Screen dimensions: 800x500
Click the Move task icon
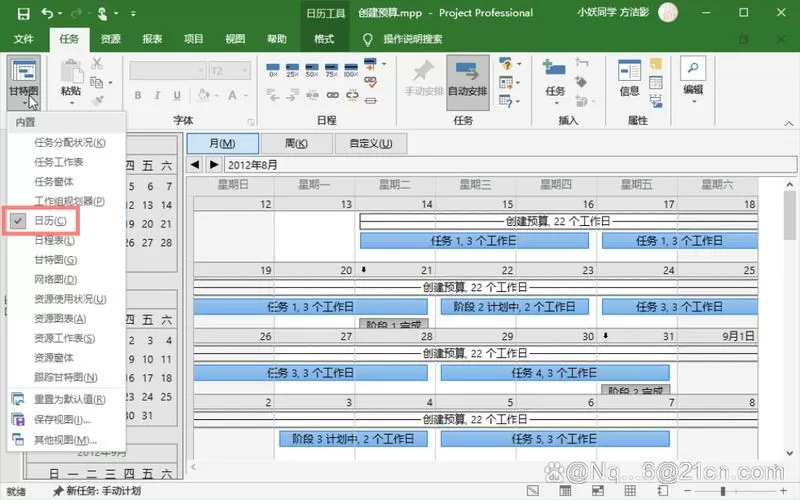(506, 82)
